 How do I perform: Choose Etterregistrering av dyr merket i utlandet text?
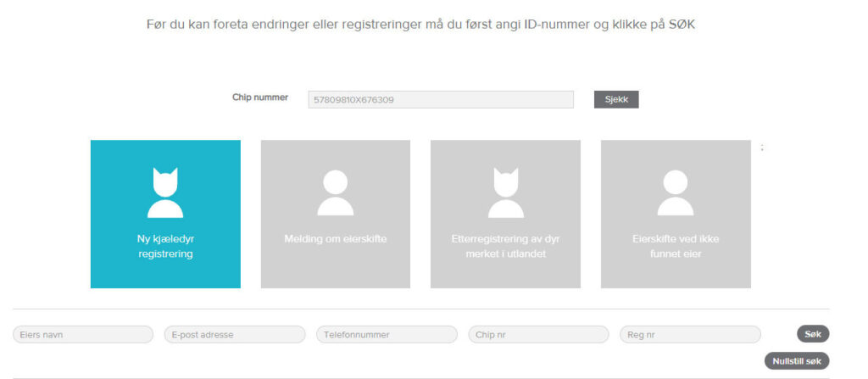(x=505, y=246)
